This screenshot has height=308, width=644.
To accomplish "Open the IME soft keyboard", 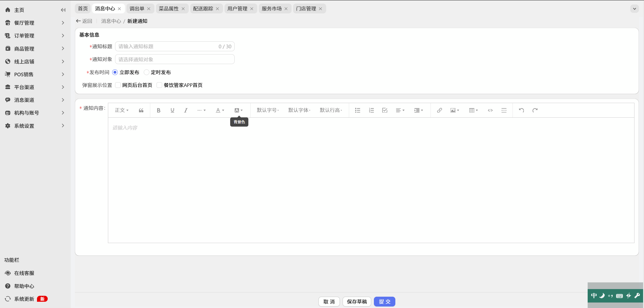I will (620, 296).
